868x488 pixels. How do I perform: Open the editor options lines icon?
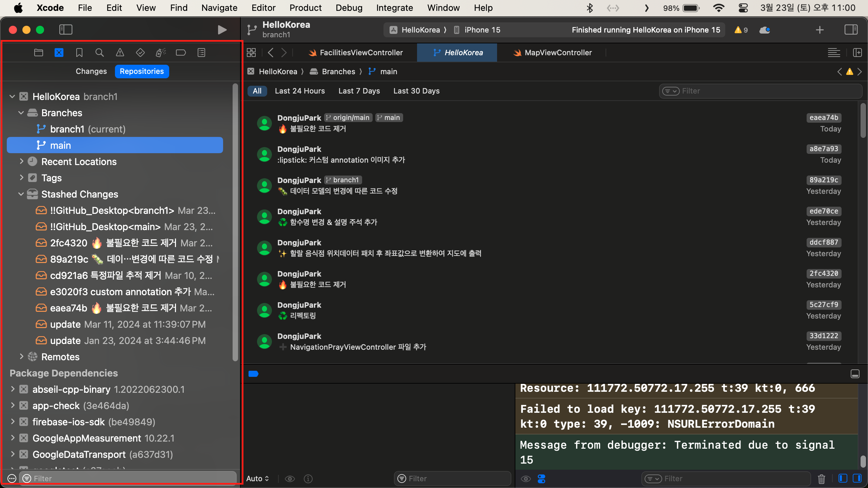click(834, 53)
